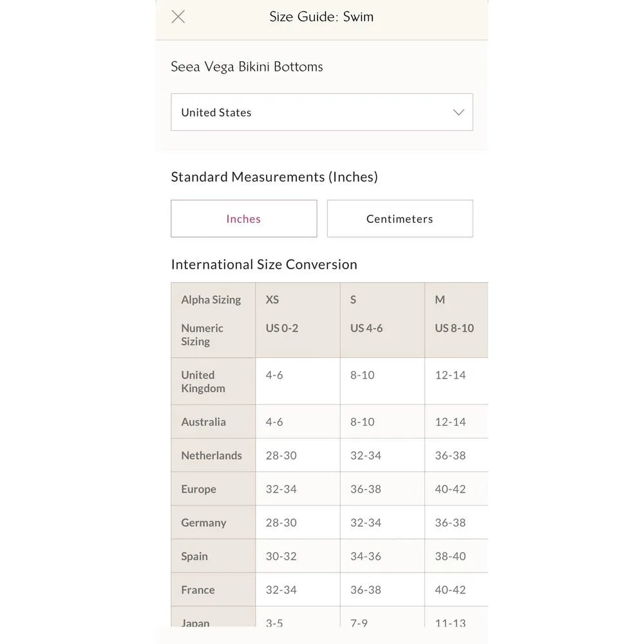This screenshot has width=644, height=644.
Task: Click the Size Guide: Swim title
Action: [x=321, y=17]
